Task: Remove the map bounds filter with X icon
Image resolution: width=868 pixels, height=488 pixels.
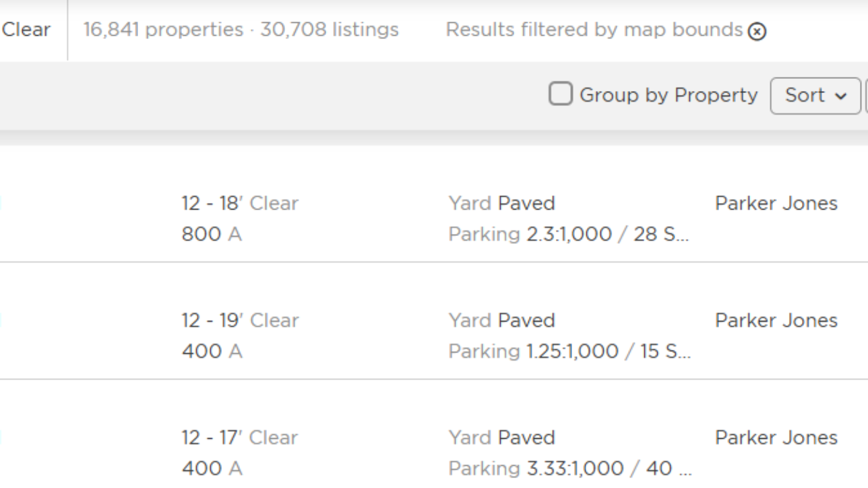Action: [x=757, y=32]
